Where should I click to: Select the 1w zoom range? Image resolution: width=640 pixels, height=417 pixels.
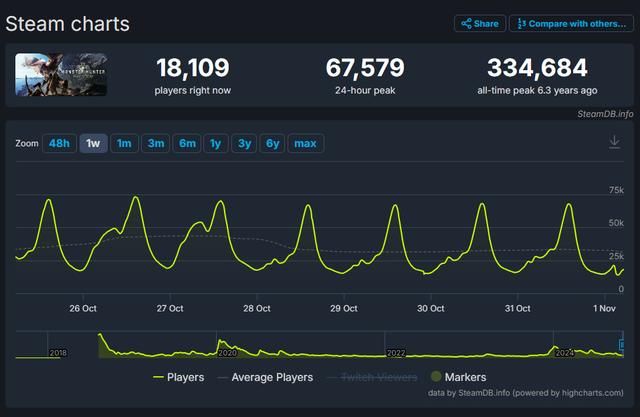point(93,144)
